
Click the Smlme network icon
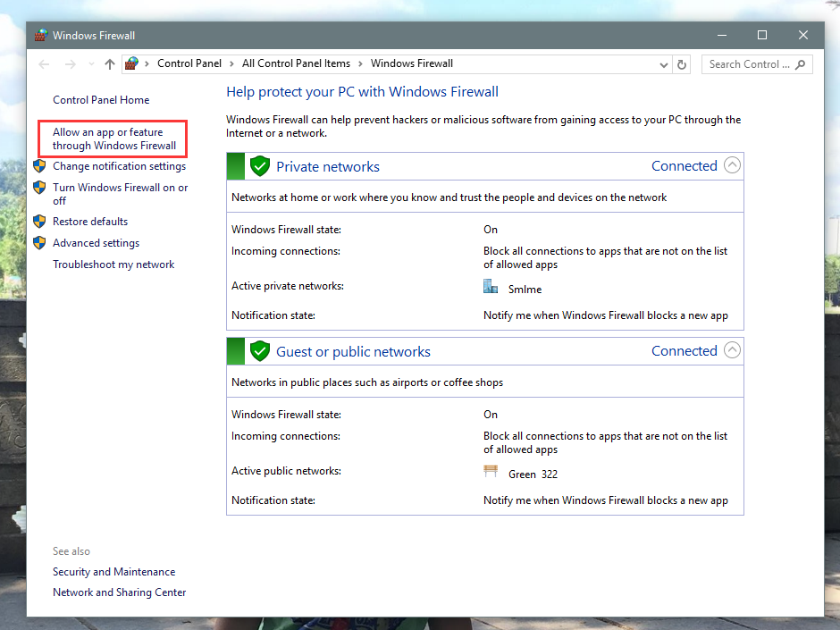(491, 287)
